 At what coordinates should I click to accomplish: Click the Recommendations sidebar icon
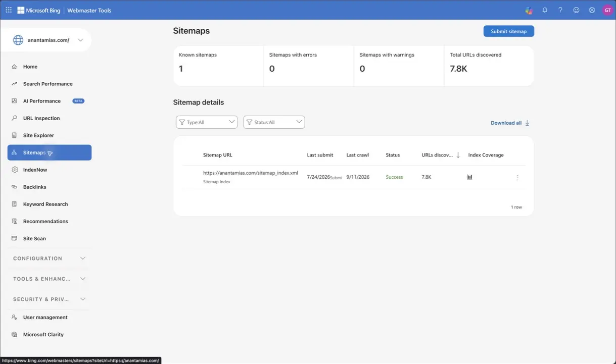(14, 221)
